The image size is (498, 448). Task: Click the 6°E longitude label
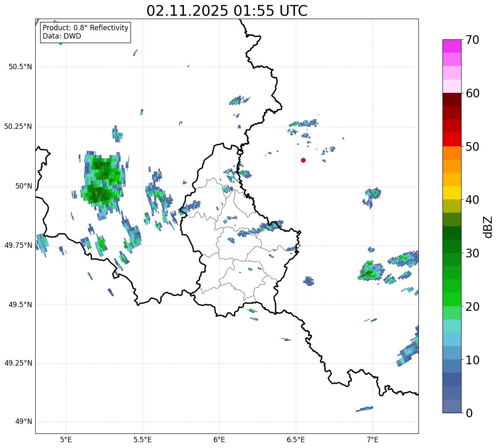point(219,440)
